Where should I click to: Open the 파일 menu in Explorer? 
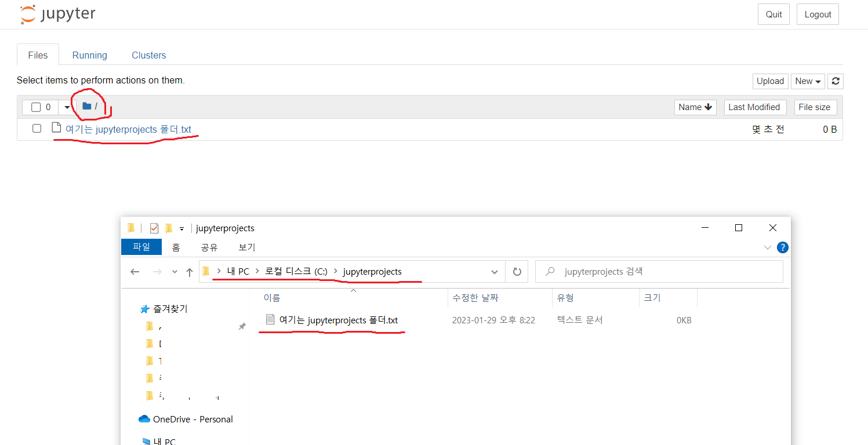click(141, 247)
